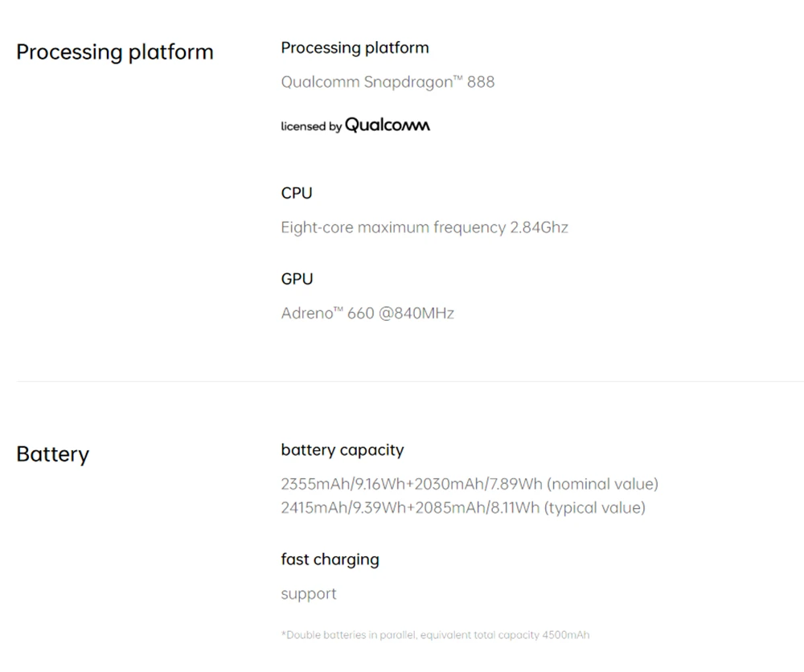Viewport: 804px width, 672px height.
Task: Click the "Adreno 660 @840MHz" value
Action: 367,313
